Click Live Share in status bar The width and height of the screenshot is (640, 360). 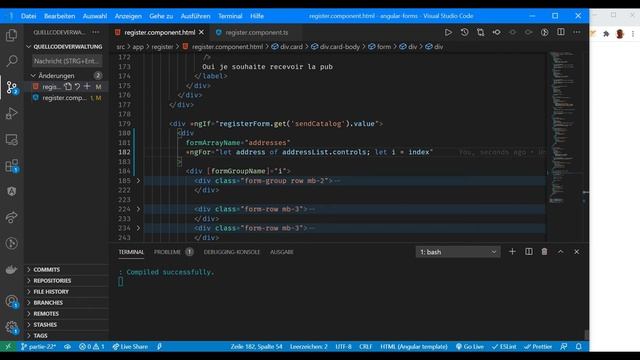click(130, 347)
